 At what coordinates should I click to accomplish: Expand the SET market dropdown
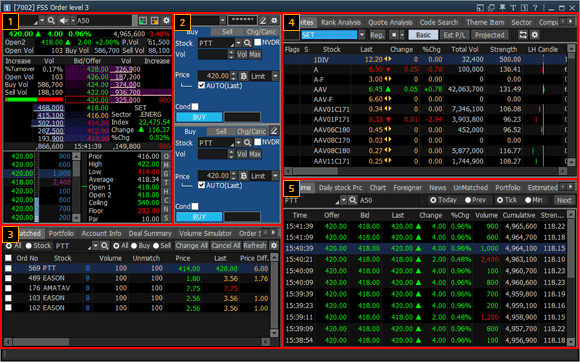(x=362, y=35)
